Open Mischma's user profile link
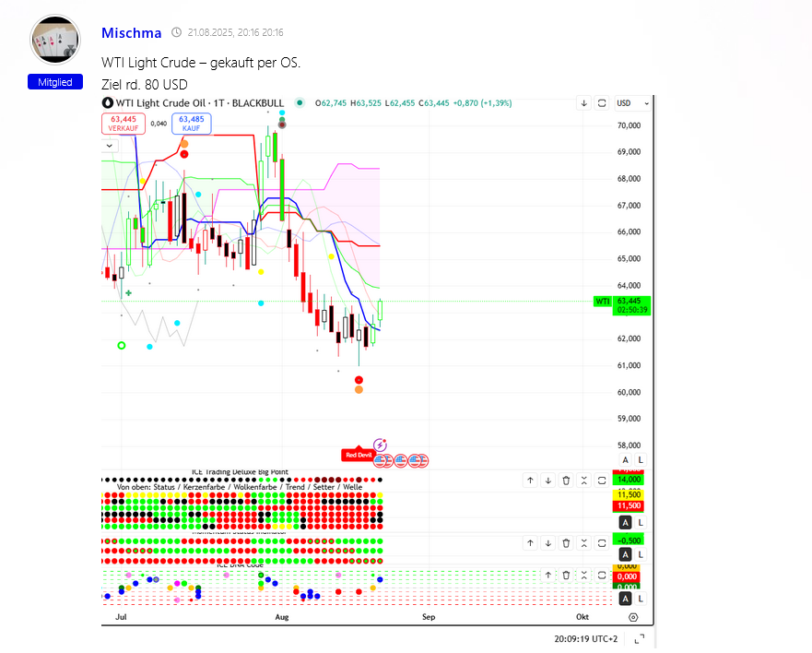Screen dimensions: 812x653 tap(131, 33)
